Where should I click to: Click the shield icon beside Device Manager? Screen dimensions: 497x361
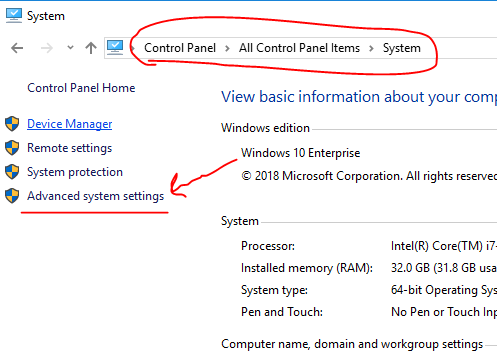pos(12,124)
